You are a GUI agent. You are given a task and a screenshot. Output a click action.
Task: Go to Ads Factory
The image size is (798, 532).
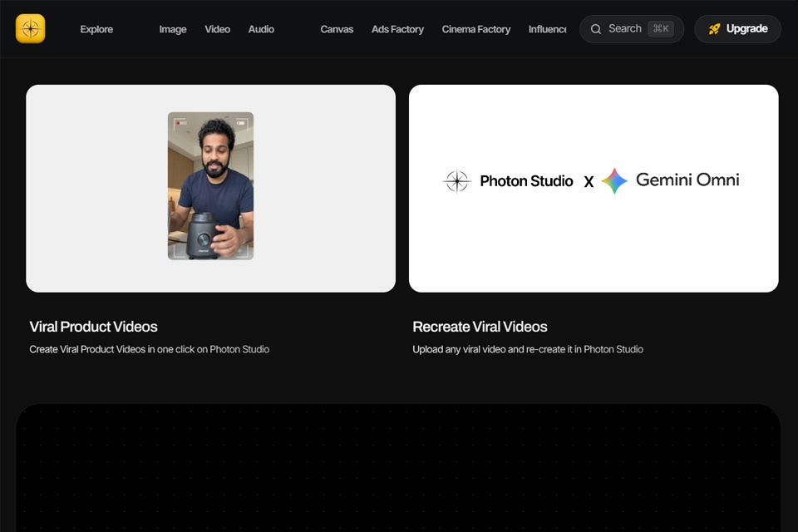tap(397, 30)
